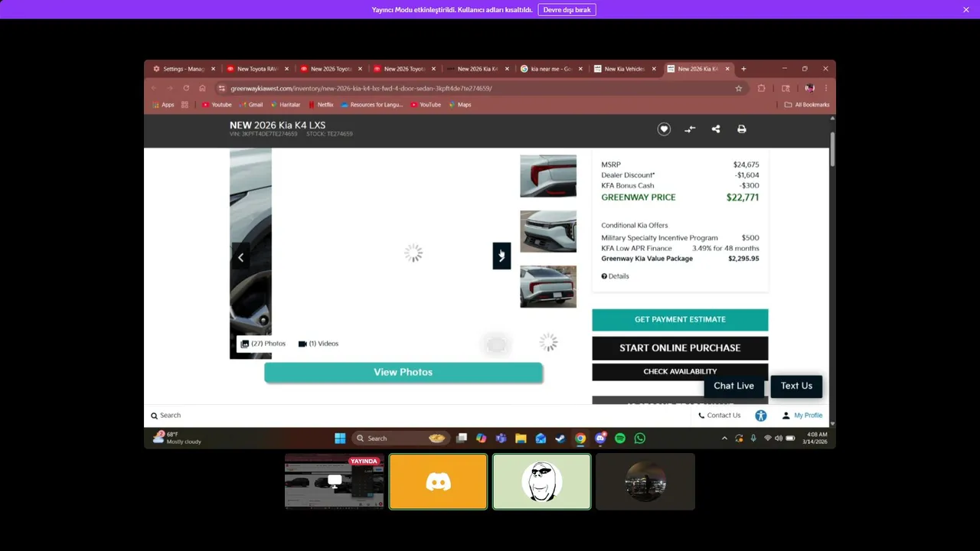Open Resources for Language bookmark
This screenshot has height=551, width=980.
coord(372,105)
